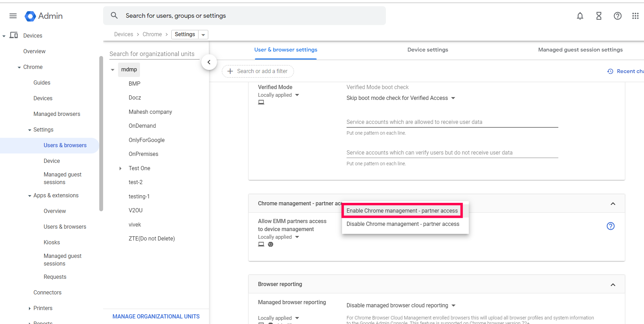This screenshot has height=324, width=644.
Task: Open the Google apps grid
Action: point(635,16)
